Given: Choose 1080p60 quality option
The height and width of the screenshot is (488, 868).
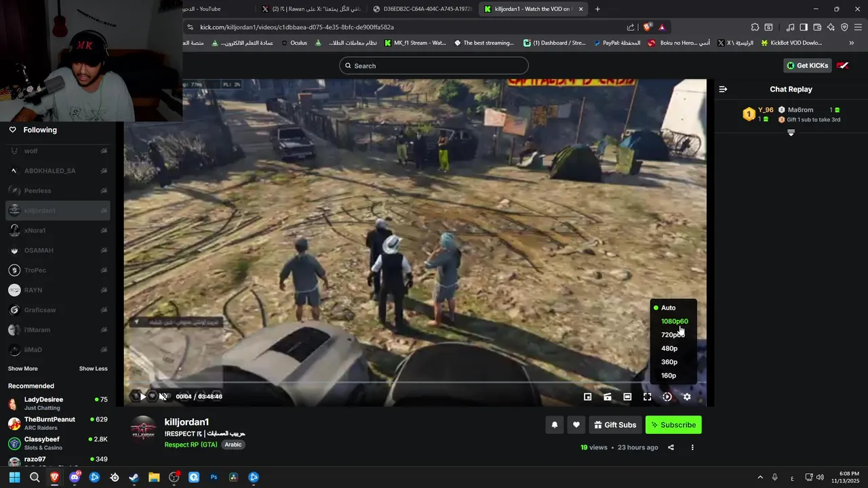Looking at the screenshot, I should point(673,321).
